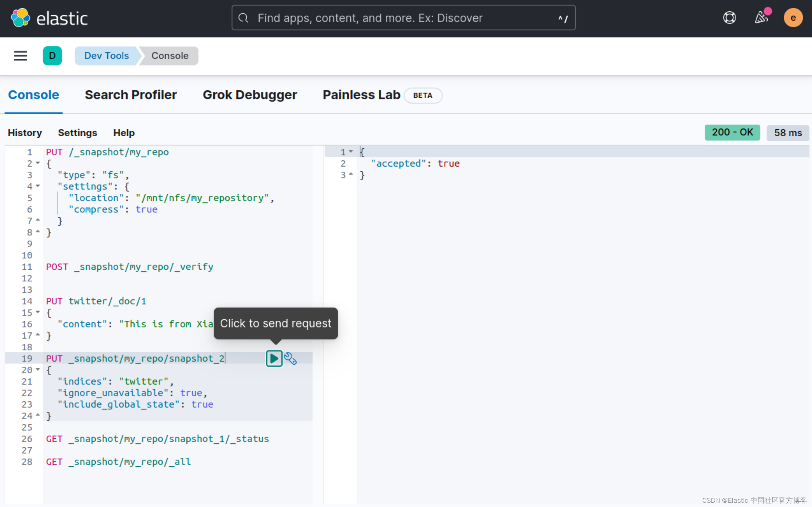
Task: Open the main navigation hamburger menu
Action: (x=20, y=56)
